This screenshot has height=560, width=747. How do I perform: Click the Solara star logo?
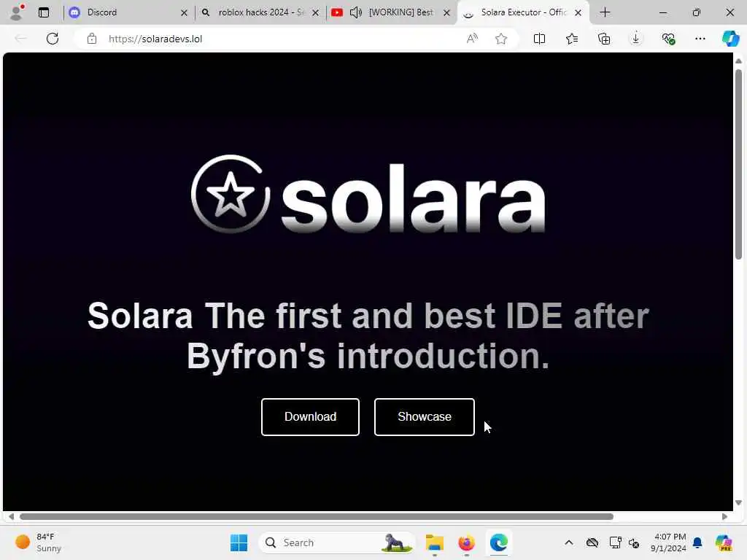pyautogui.click(x=231, y=194)
